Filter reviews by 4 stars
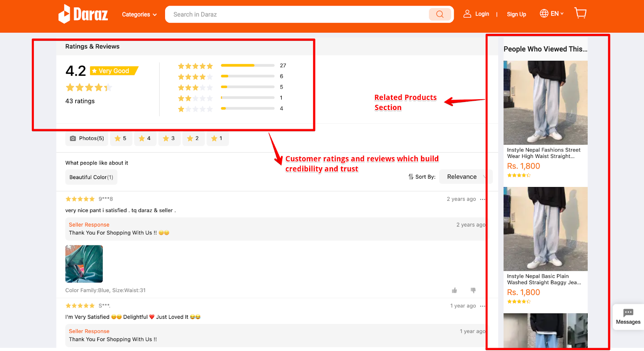The height and width of the screenshot is (351, 644). (145, 138)
